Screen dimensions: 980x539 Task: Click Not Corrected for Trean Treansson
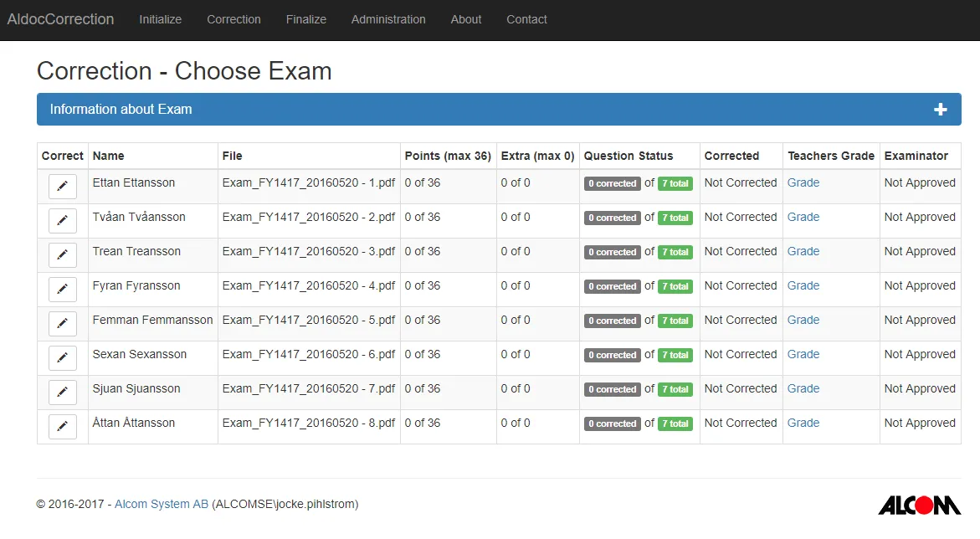point(741,251)
